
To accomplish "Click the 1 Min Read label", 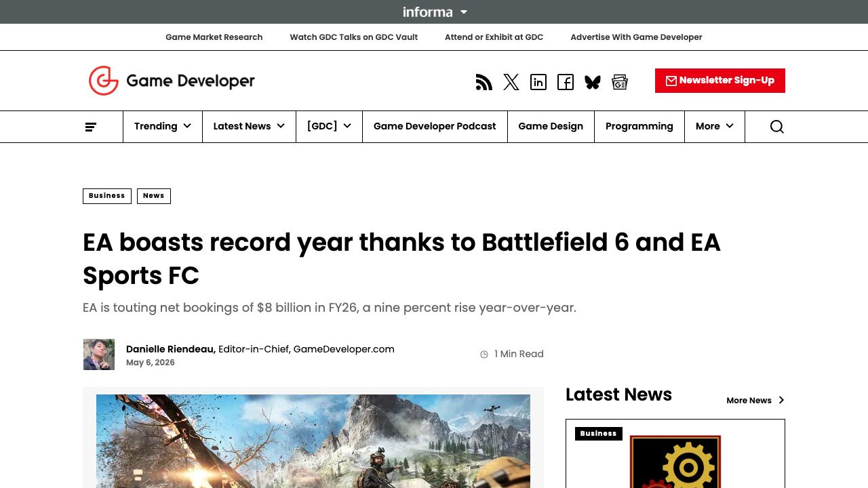I will [x=519, y=354].
